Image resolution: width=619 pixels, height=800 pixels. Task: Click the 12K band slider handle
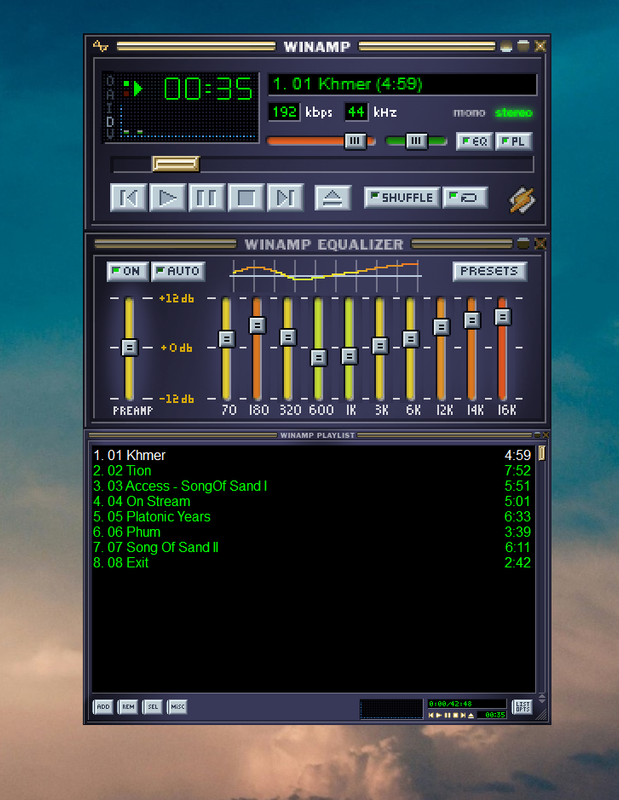[441, 327]
